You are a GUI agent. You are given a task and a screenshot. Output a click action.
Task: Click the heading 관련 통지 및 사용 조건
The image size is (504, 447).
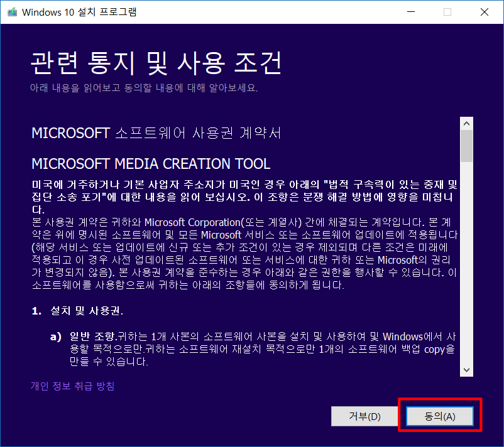[156, 63]
